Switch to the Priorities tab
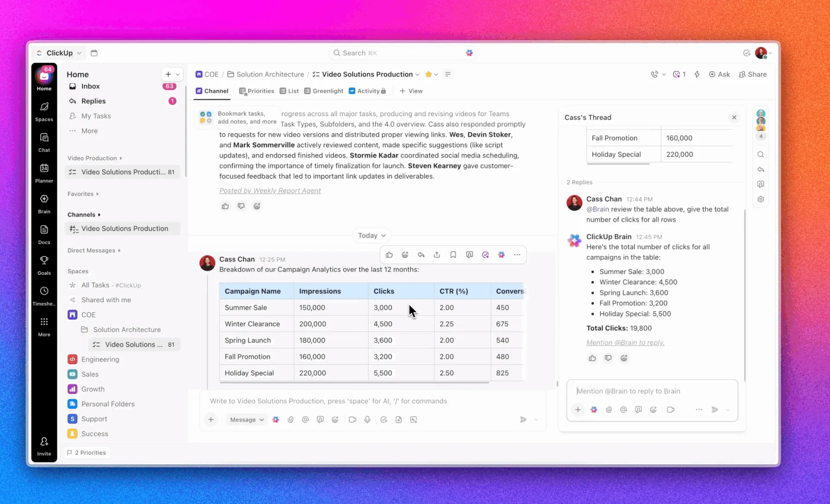Viewport: 830px width, 504px height. [x=256, y=91]
